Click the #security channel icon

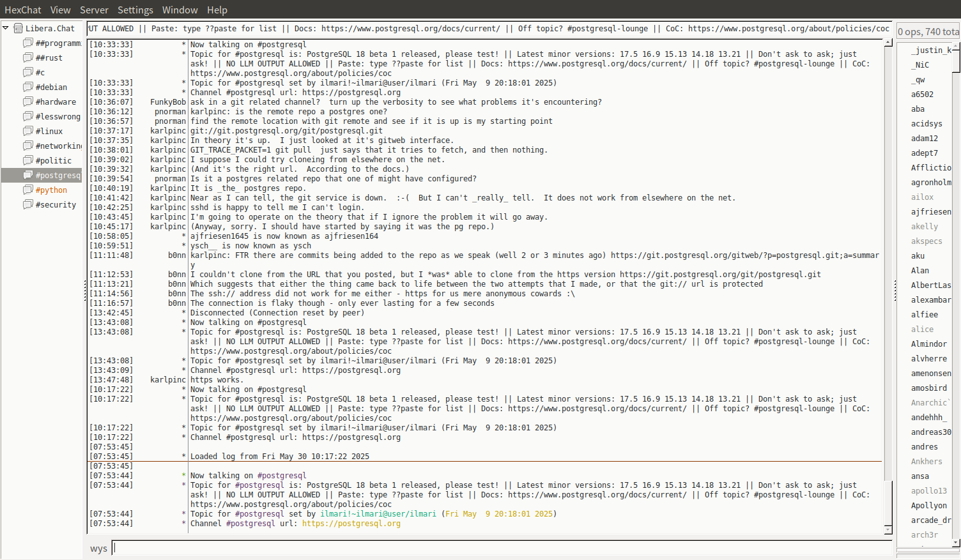point(28,204)
